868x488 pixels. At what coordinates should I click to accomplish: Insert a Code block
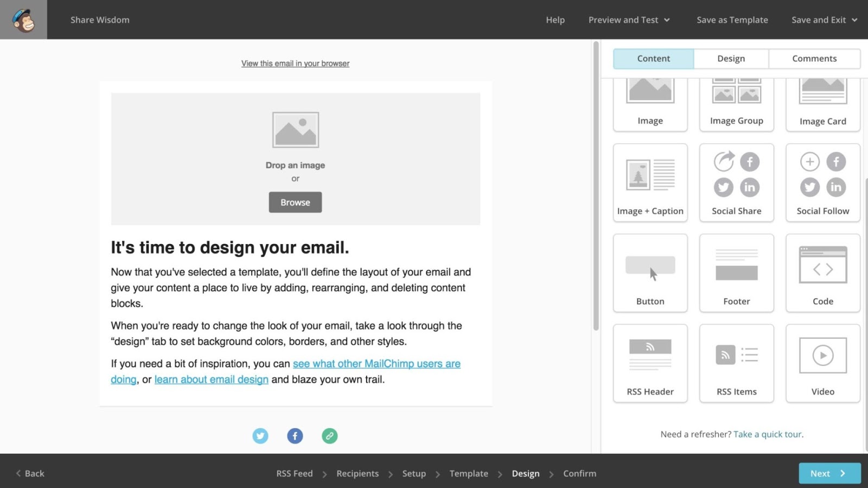(822, 273)
